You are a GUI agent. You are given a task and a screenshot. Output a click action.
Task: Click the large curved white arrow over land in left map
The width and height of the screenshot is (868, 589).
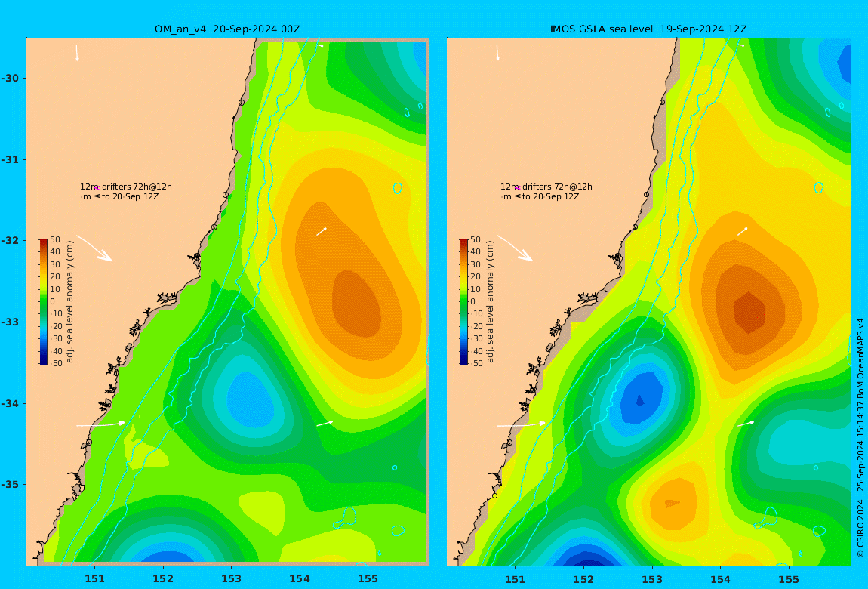[x=94, y=248]
